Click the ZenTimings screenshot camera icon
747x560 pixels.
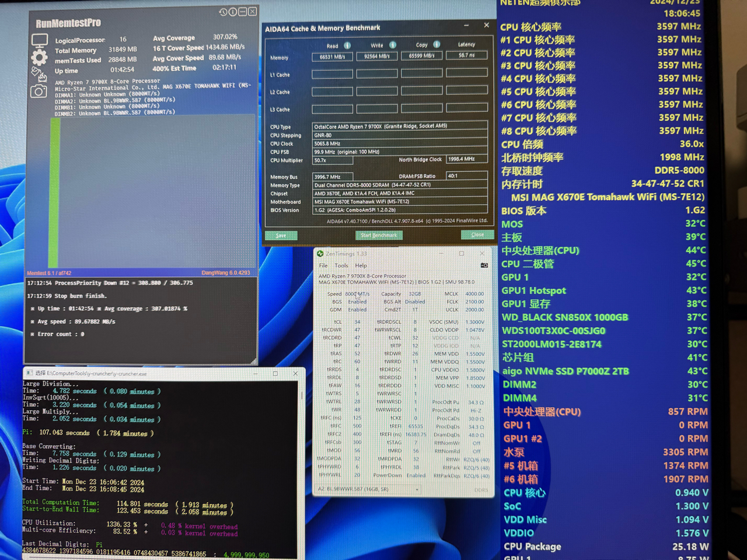coord(484,265)
